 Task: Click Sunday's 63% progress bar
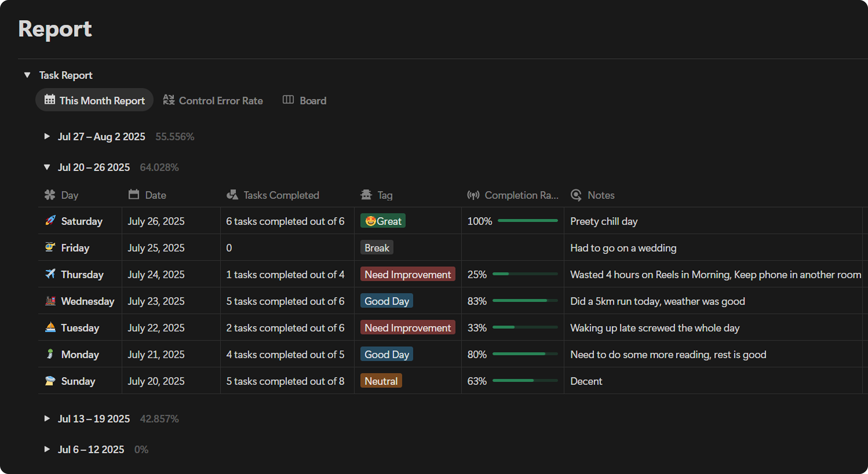pyautogui.click(x=525, y=380)
